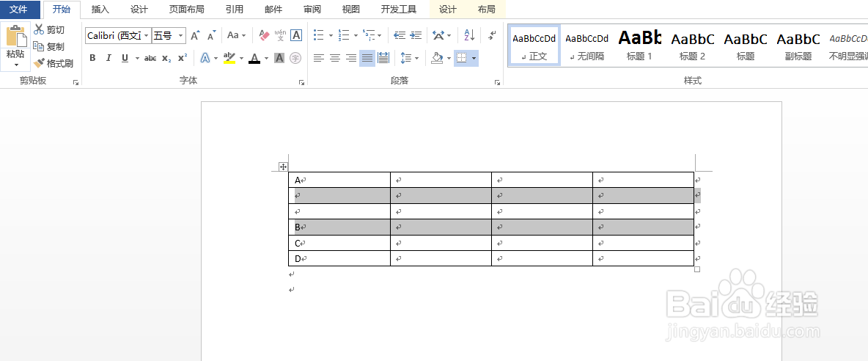Click the Paste clipboard icon
Screen dimensions: 868x361
(17, 35)
